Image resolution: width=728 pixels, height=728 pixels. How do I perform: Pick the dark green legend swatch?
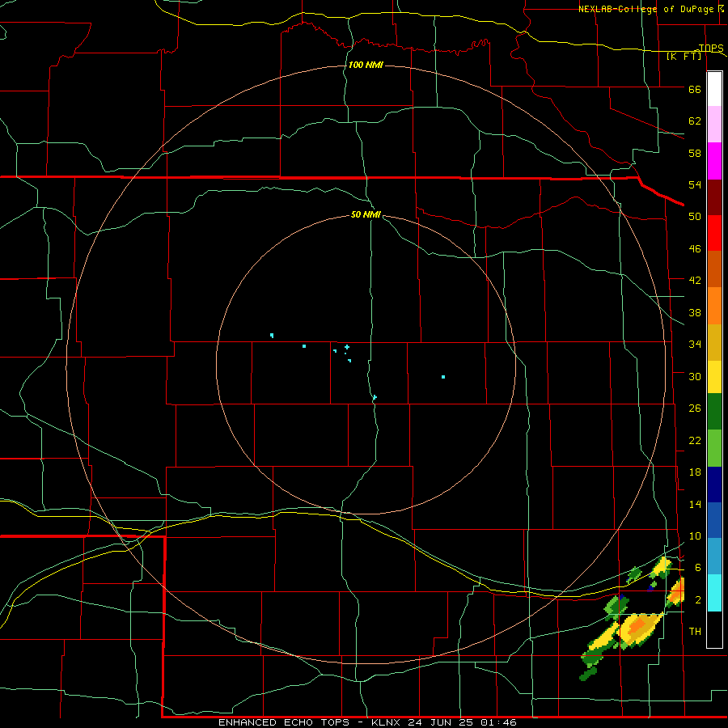[x=714, y=412]
